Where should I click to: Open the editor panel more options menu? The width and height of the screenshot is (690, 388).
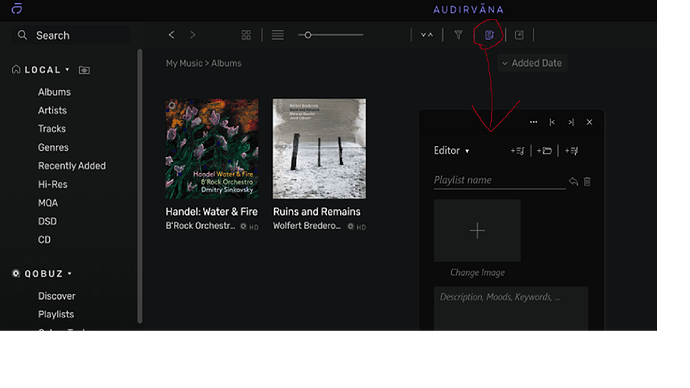(x=533, y=122)
